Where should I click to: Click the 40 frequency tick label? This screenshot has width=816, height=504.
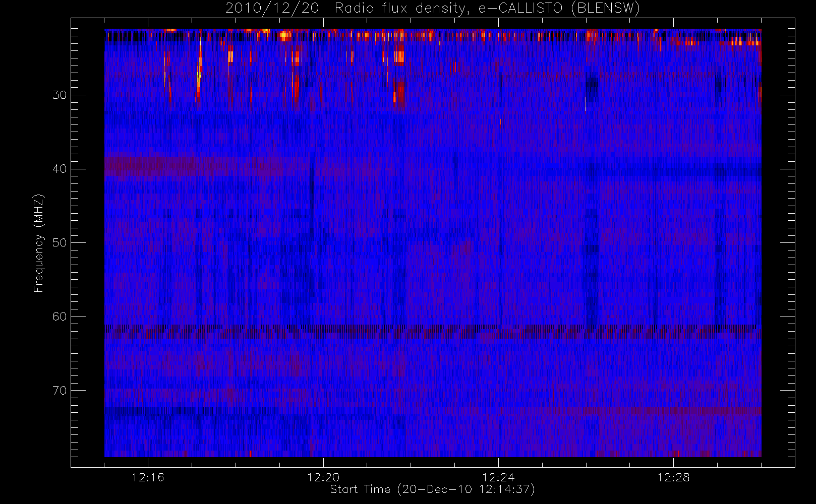[x=60, y=169]
